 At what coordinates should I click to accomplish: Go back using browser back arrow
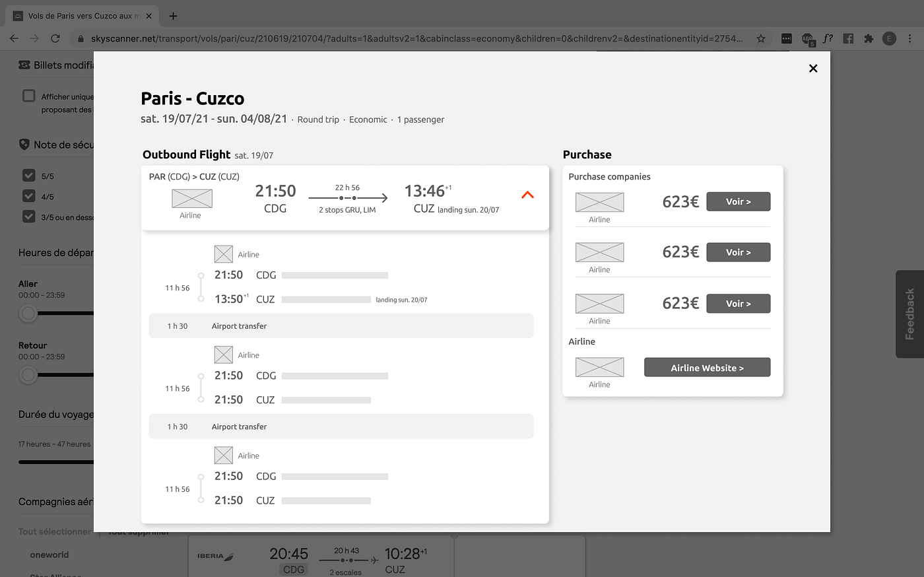click(x=15, y=39)
